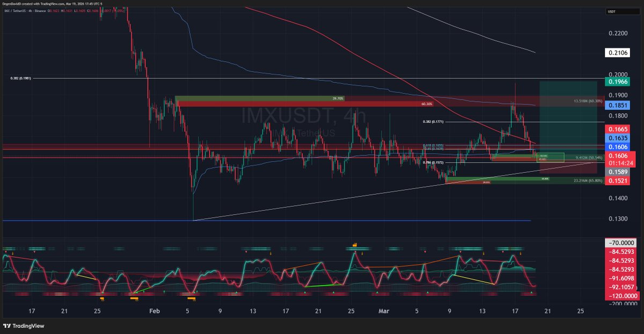The image size is (644, 334).
Task: Select the horizontal blue support line near 0.1300
Action: click(x=267, y=220)
